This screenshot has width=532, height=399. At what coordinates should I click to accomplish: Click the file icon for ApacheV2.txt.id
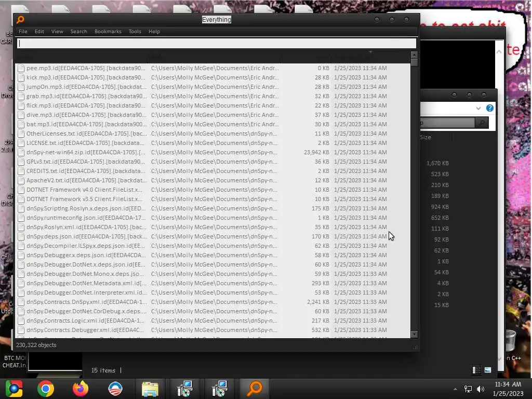21,180
